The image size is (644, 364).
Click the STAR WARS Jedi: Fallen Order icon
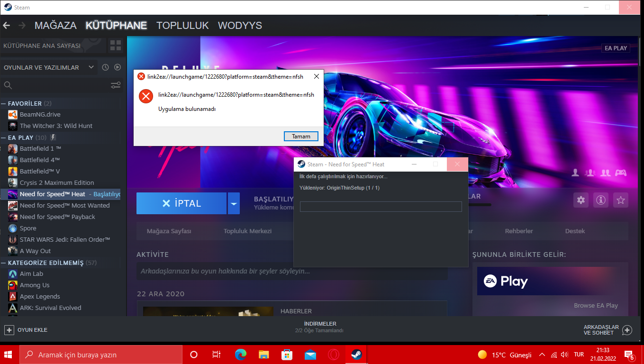(x=13, y=239)
